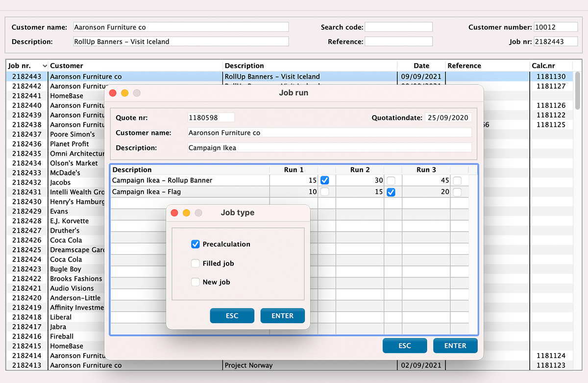This screenshot has width=588, height=383.
Task: Select job 2182436 Planet Profit
Action: point(55,144)
